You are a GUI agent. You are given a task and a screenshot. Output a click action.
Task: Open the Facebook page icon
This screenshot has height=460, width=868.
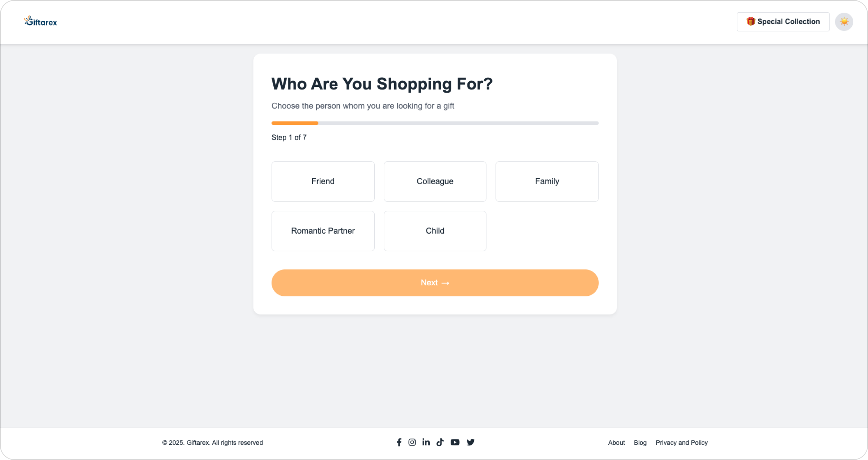[399, 442]
